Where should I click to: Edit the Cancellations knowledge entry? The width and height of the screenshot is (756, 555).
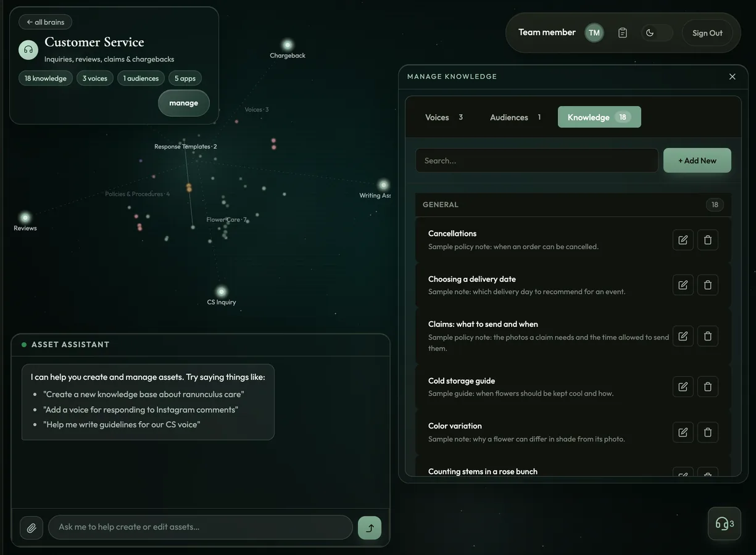point(683,240)
